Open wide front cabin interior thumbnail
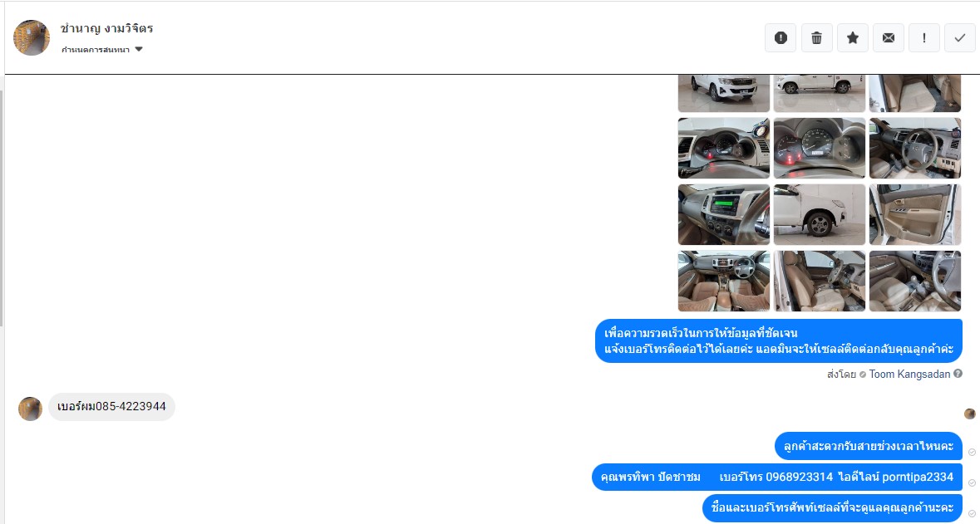Viewport: 980px width, 524px height. tap(724, 281)
